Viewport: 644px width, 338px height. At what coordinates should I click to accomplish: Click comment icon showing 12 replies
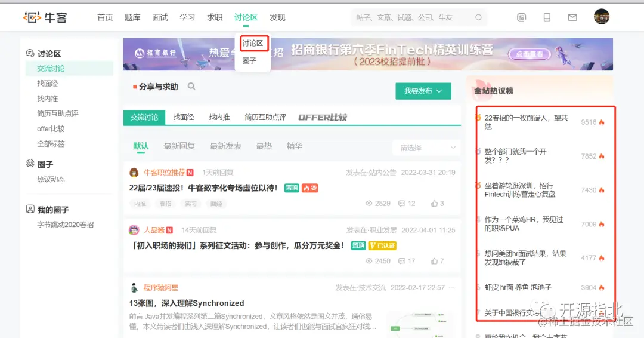(402, 203)
